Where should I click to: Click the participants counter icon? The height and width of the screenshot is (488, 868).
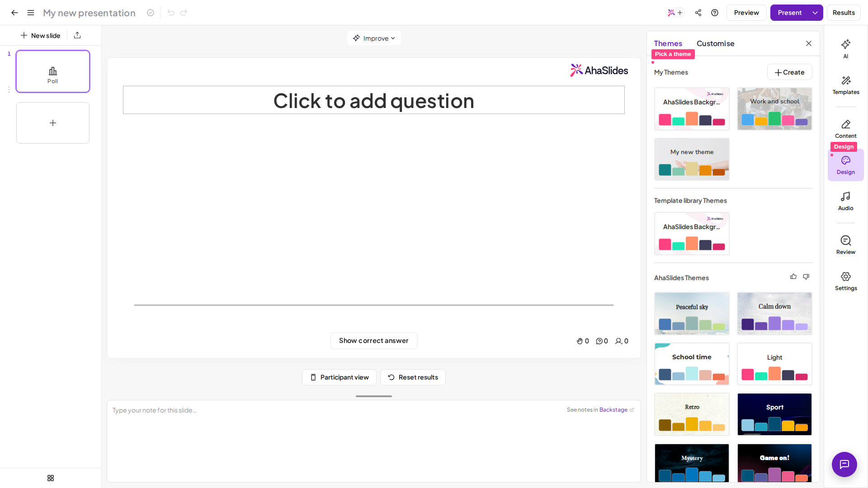[622, 341]
